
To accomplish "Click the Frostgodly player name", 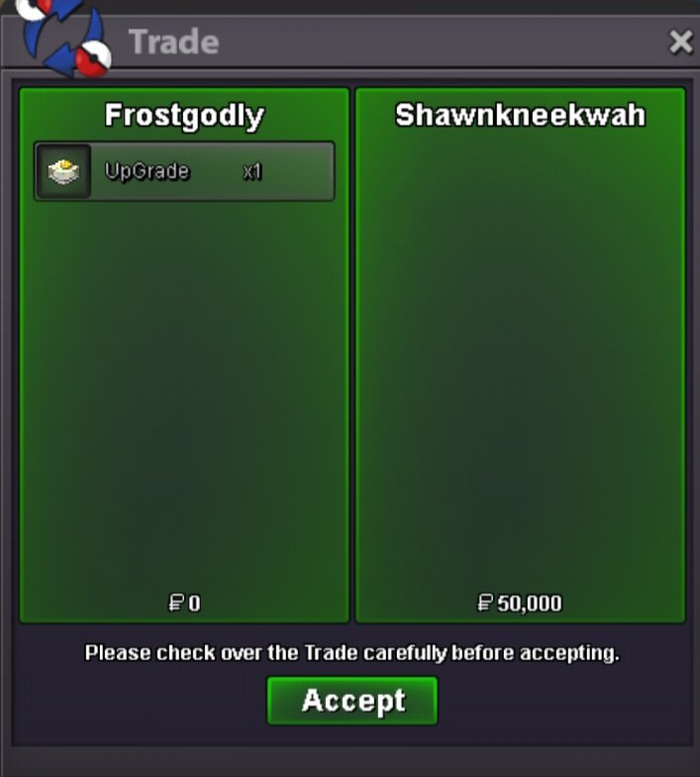I will click(184, 117).
